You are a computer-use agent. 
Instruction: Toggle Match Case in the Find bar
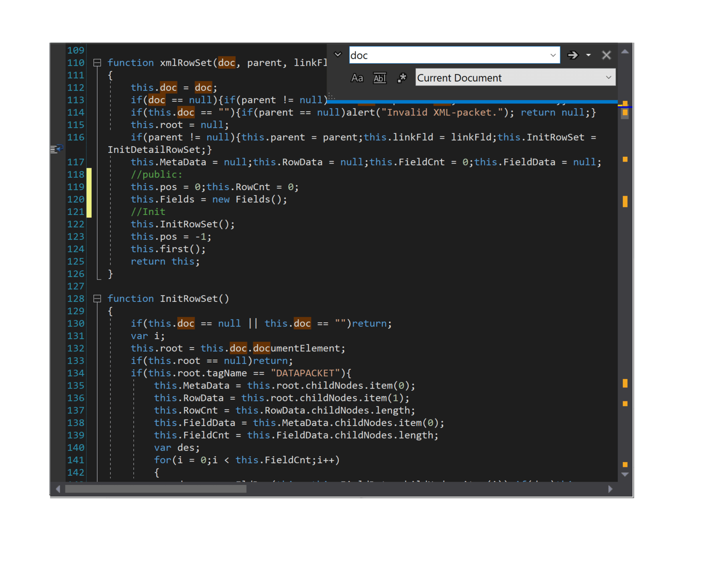pyautogui.click(x=357, y=78)
